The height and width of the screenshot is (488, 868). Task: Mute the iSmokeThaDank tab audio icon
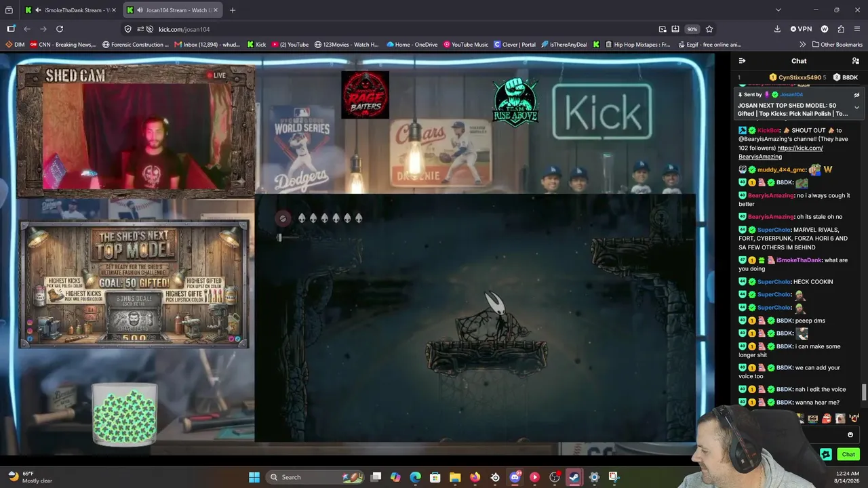coord(37,10)
